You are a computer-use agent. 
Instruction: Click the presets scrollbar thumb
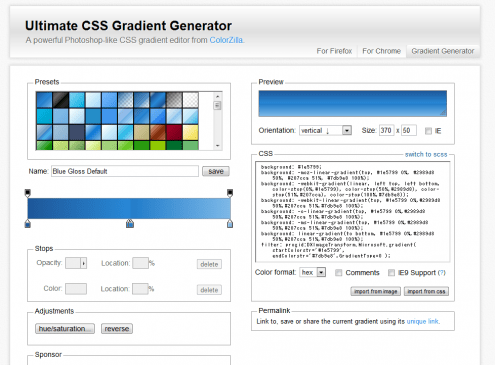point(217,106)
